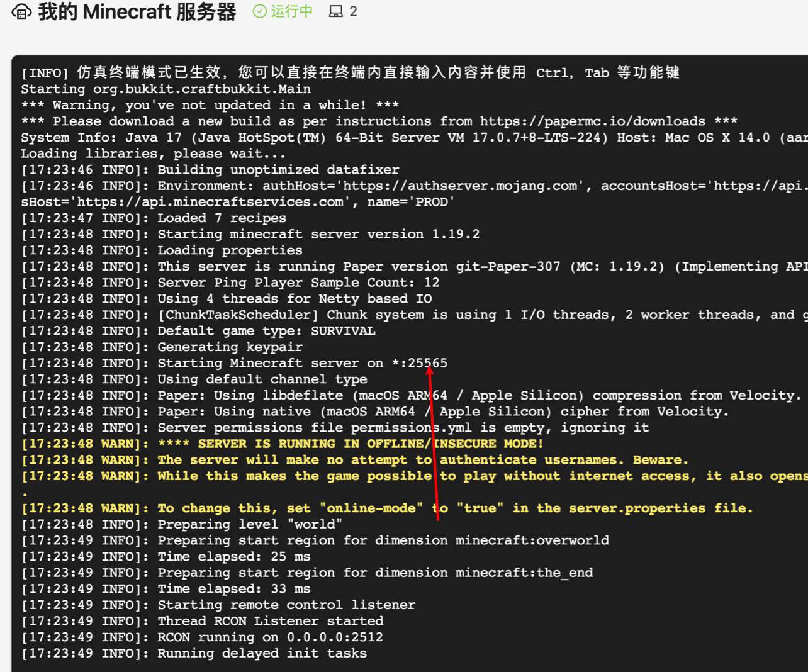808x672 pixels.
Task: Click the "Preparing level "world"" log line
Action: tap(249, 524)
